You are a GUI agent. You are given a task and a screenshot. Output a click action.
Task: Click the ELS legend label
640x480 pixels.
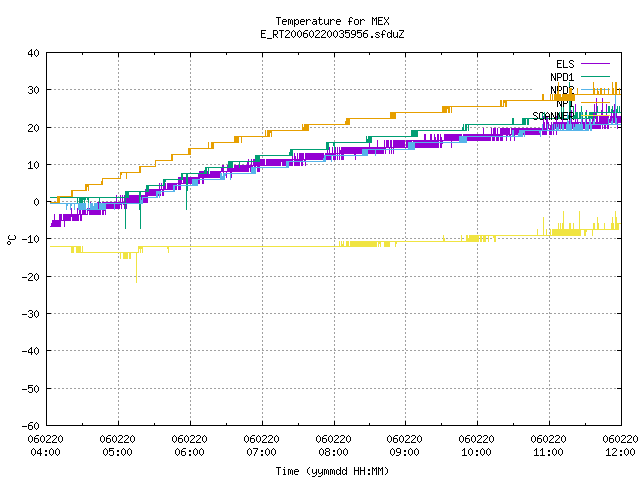tap(565, 64)
